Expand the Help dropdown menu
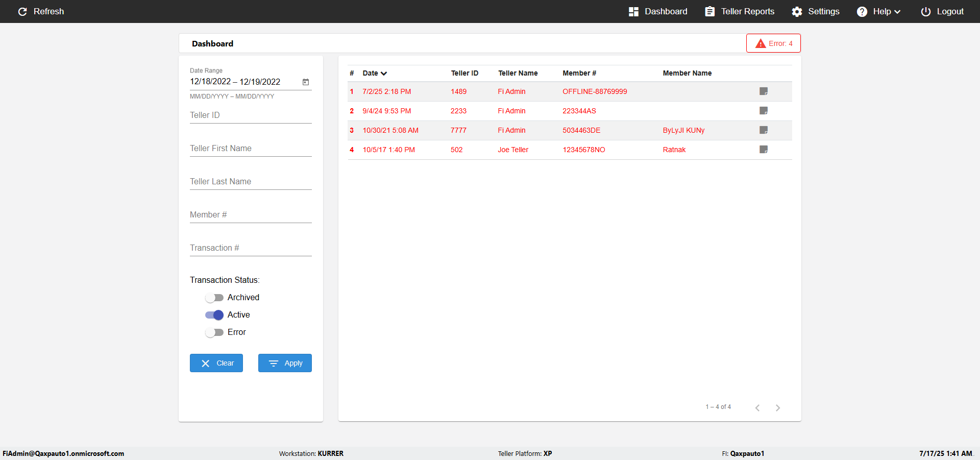This screenshot has height=460, width=980. pyautogui.click(x=878, y=11)
